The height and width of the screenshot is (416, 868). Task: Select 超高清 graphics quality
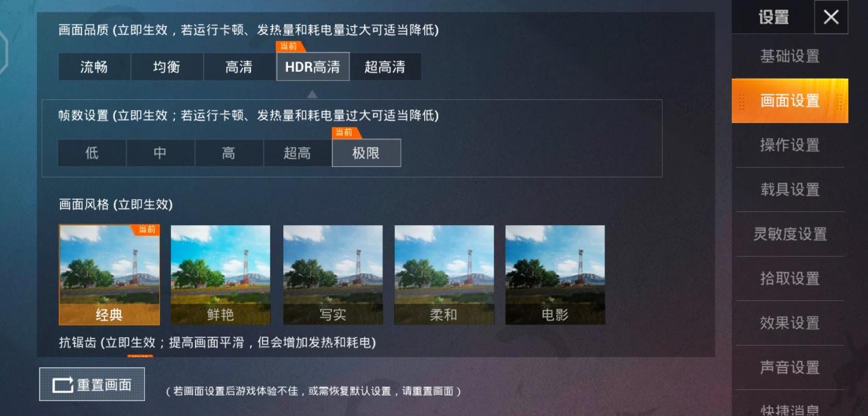[385, 67]
